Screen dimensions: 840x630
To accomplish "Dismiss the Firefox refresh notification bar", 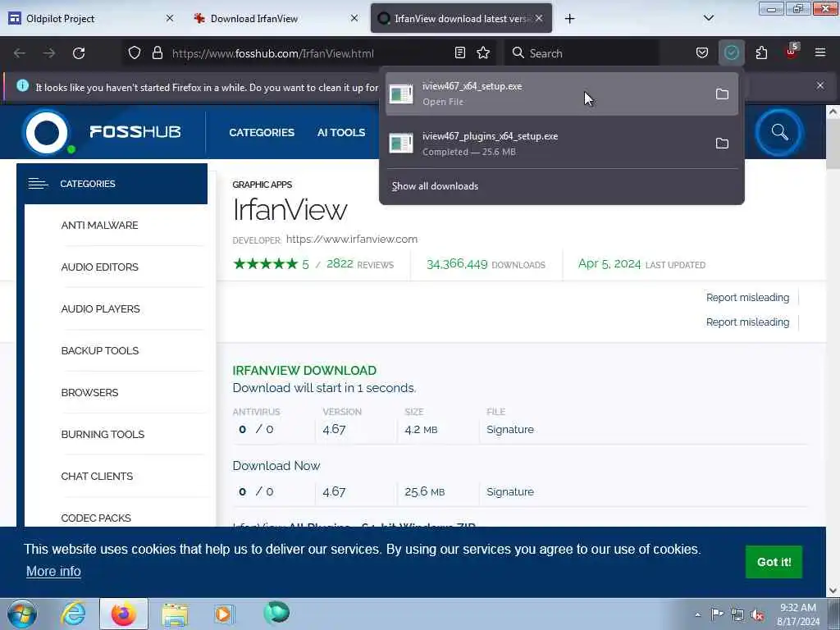I will tap(820, 85).
